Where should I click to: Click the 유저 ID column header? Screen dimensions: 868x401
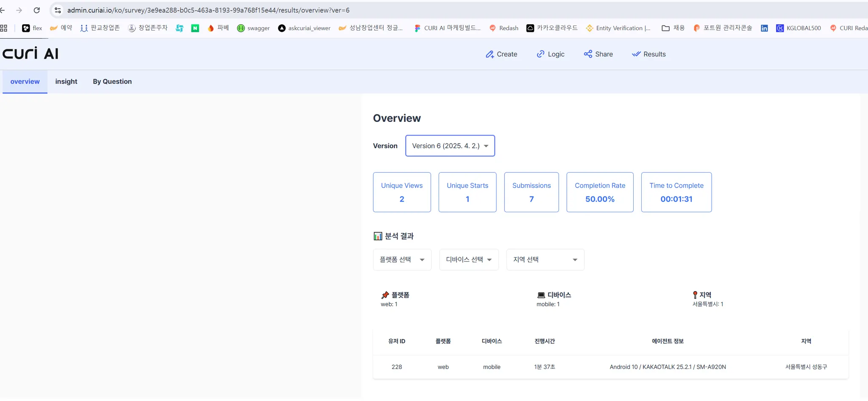coord(397,341)
